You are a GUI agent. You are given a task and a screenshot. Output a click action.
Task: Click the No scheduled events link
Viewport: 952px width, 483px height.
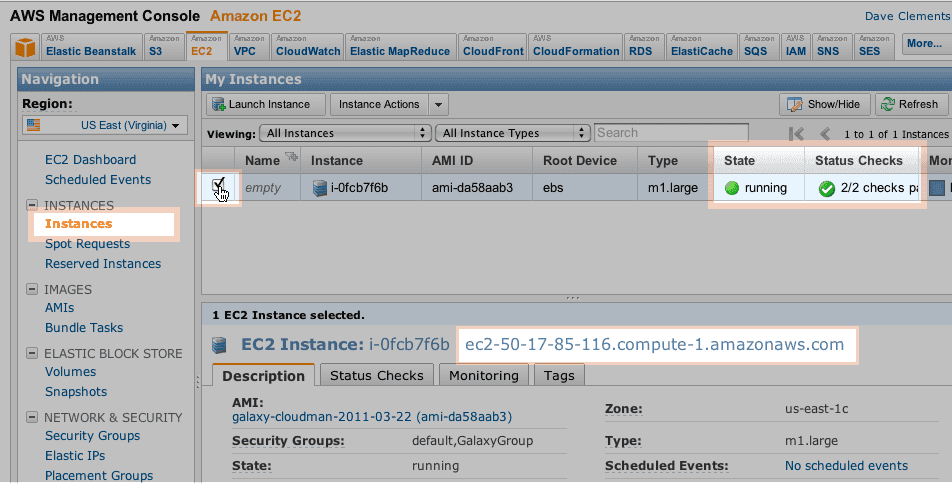[x=846, y=466]
